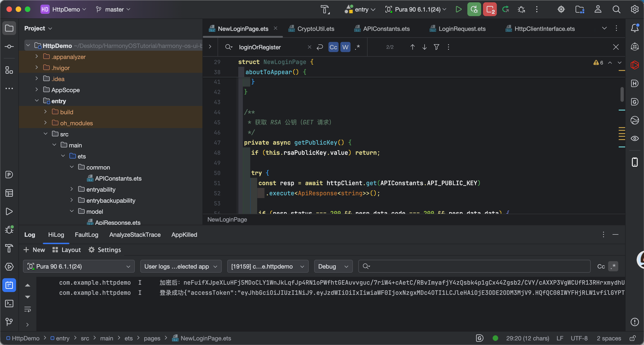Click the Layout button in the log panel
644x345 pixels.
pos(66,250)
